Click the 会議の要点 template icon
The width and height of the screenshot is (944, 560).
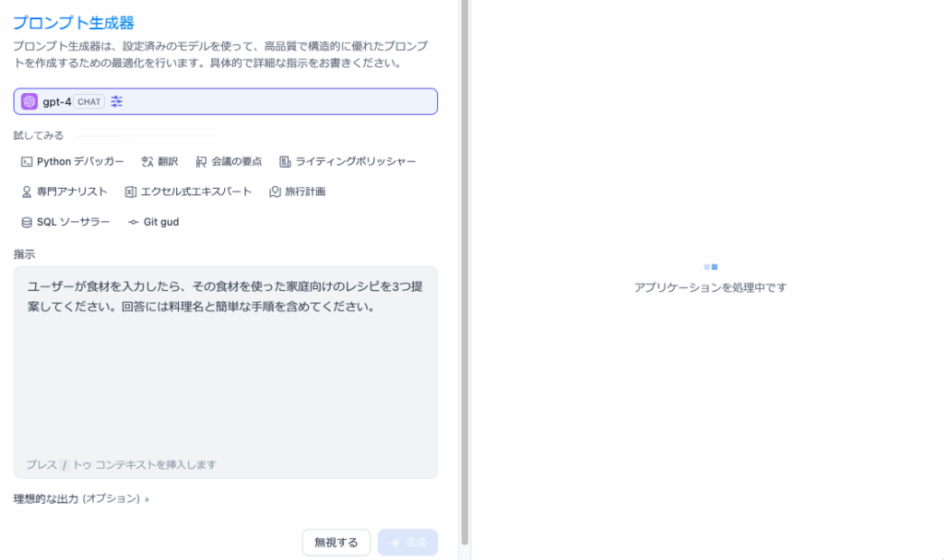pos(202,162)
